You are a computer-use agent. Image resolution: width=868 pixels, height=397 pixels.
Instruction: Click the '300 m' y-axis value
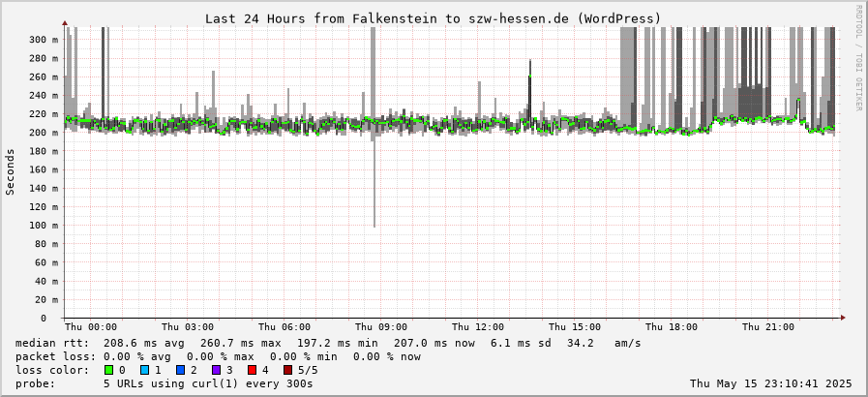tap(44, 40)
